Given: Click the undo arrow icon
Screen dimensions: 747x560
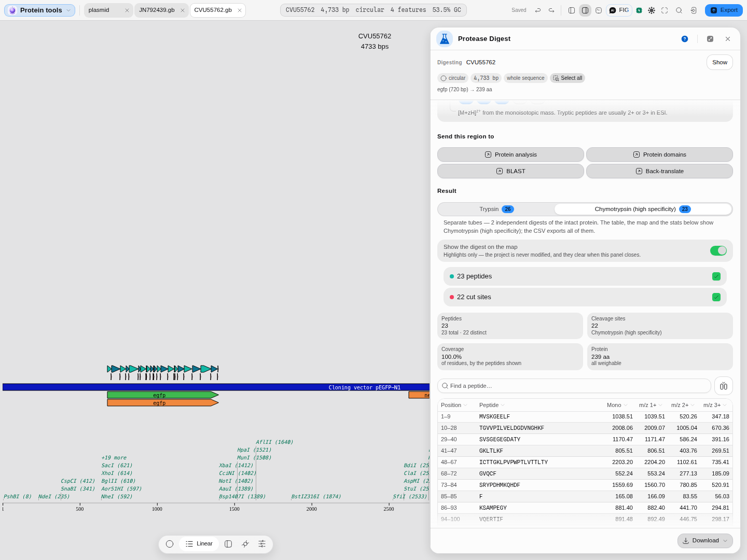Looking at the screenshot, I should (538, 10).
